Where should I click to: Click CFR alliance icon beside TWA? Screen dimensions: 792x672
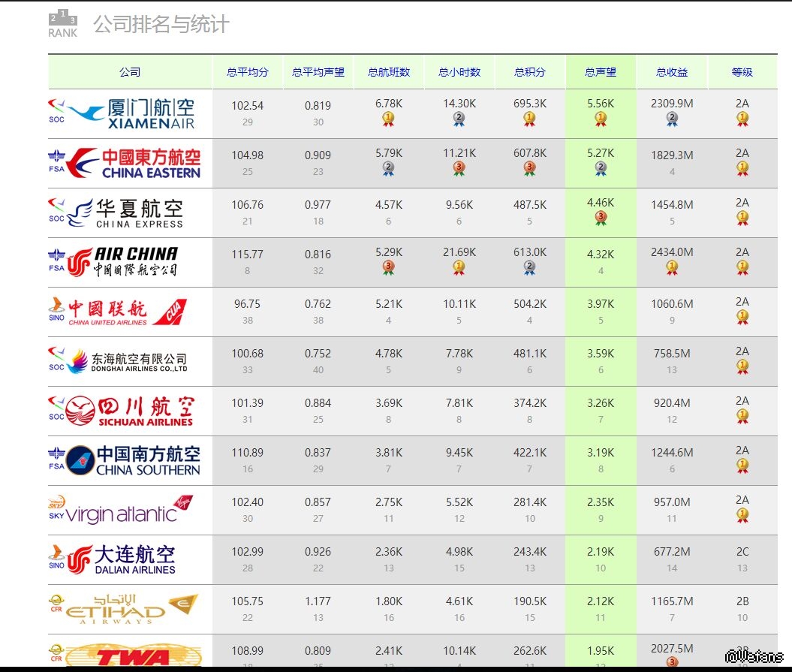coord(56,652)
